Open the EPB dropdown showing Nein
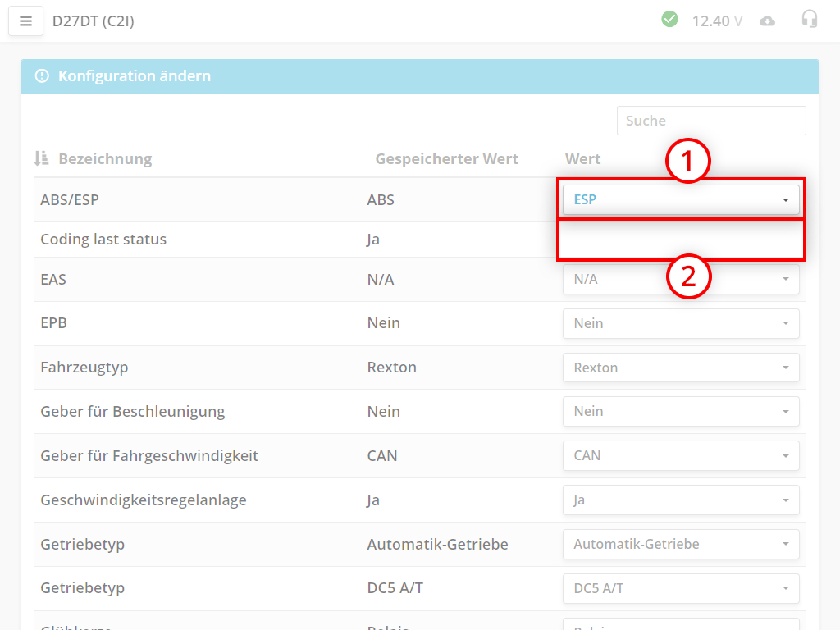 click(680, 323)
